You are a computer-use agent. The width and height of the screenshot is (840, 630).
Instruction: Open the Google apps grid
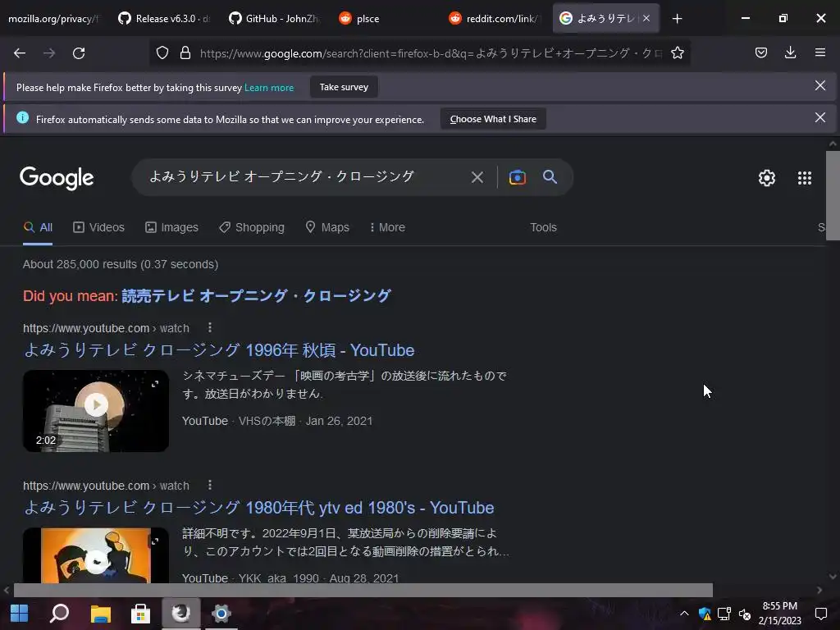pyautogui.click(x=804, y=178)
